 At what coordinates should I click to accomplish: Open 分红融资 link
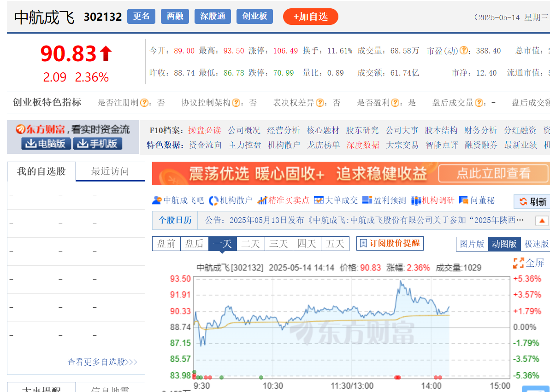[520, 130]
